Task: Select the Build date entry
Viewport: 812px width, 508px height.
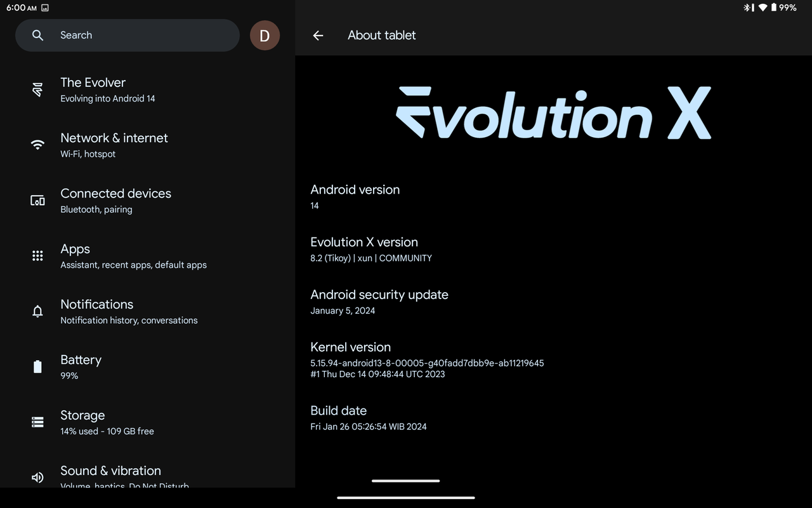Action: (x=368, y=418)
